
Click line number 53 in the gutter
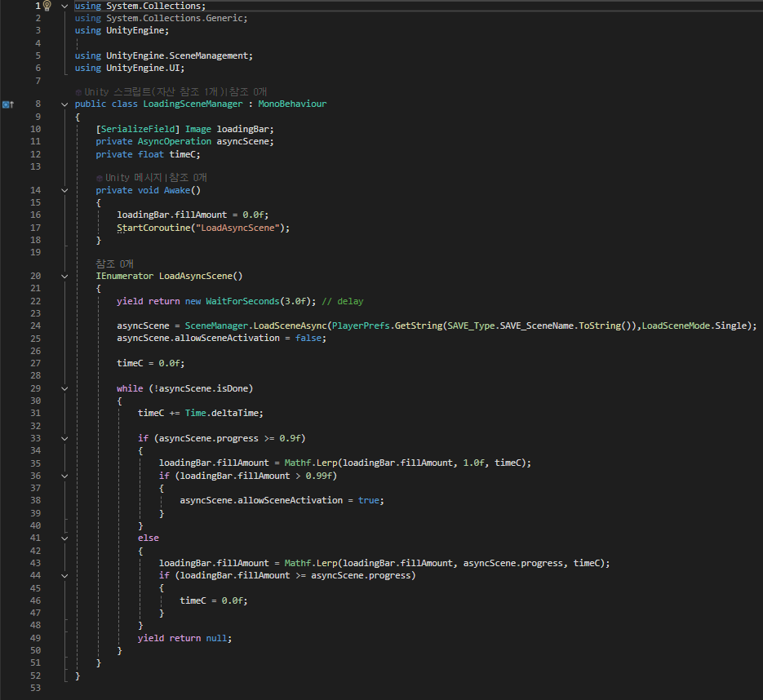point(36,689)
